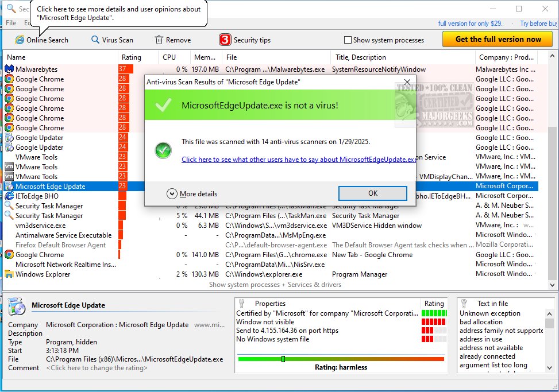
Task: Select No Windows system file property
Action: click(x=273, y=339)
